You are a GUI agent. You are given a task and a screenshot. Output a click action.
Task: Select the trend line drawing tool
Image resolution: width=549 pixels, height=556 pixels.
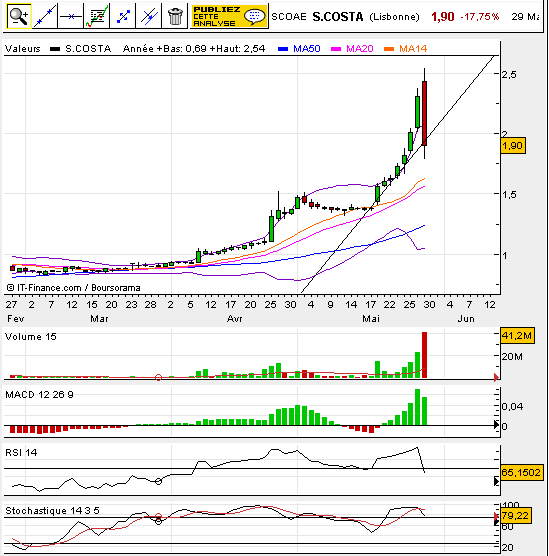click(x=45, y=16)
